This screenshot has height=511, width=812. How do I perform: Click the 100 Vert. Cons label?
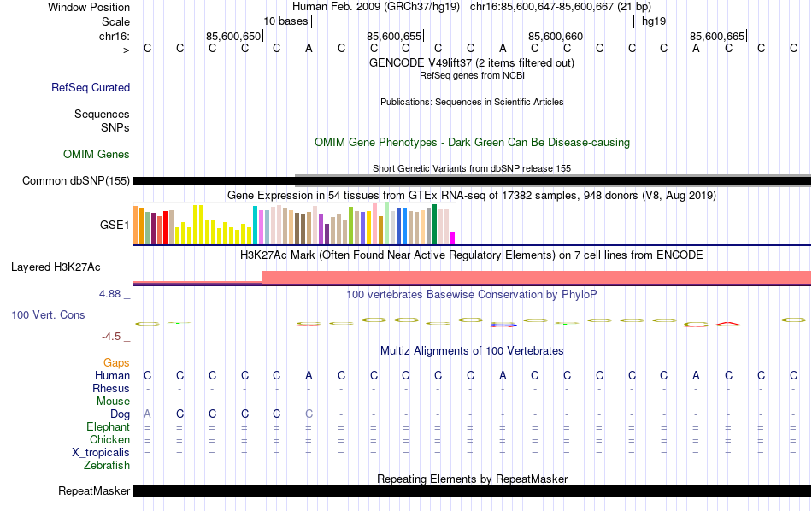[x=48, y=314]
